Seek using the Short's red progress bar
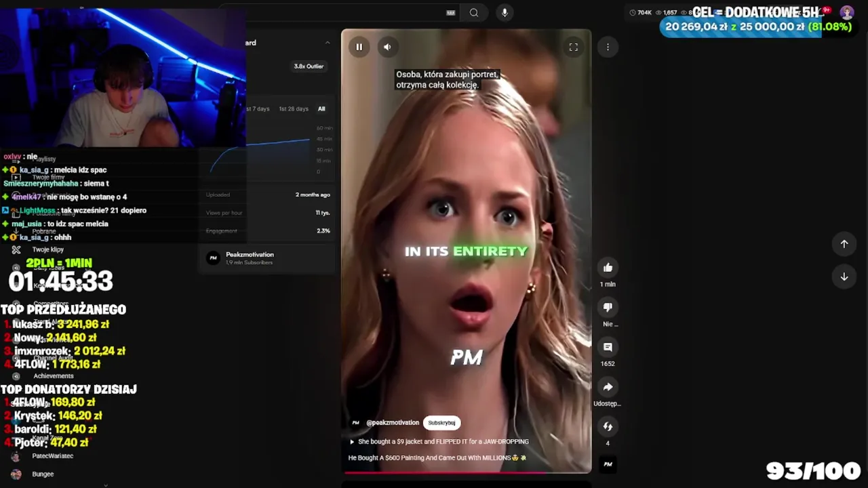Viewport: 868px width, 488px height. 466,472
